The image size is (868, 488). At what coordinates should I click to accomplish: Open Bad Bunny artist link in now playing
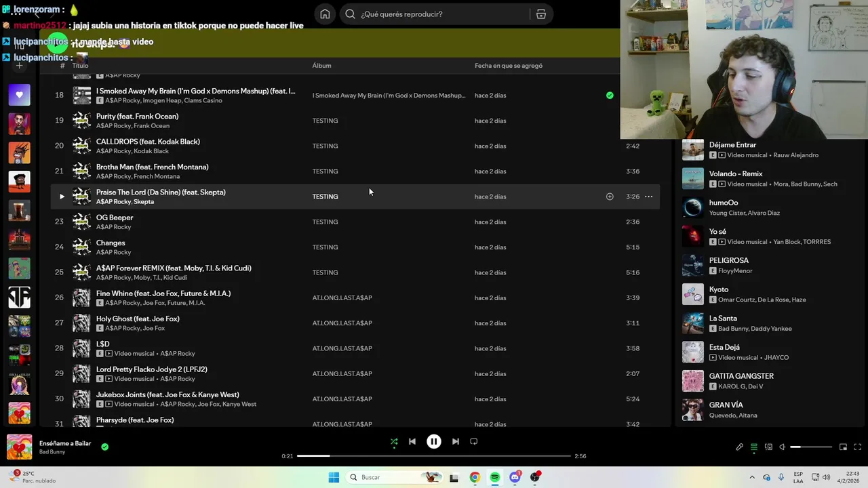[52, 452]
